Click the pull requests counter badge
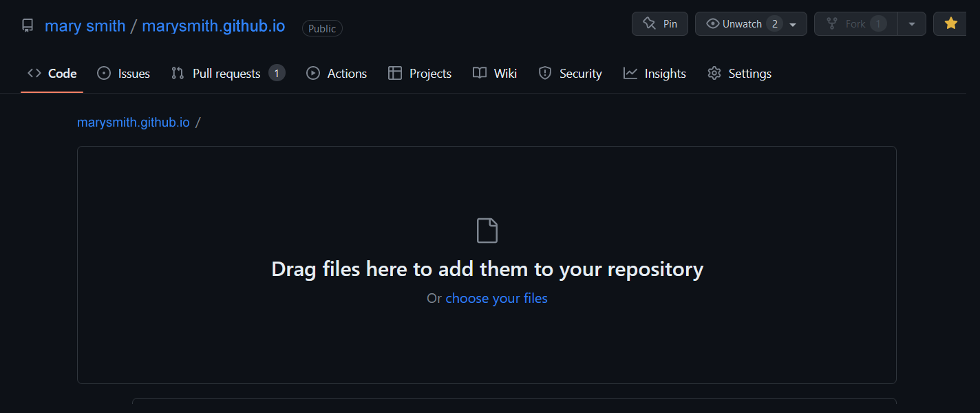980x413 pixels. point(277,73)
